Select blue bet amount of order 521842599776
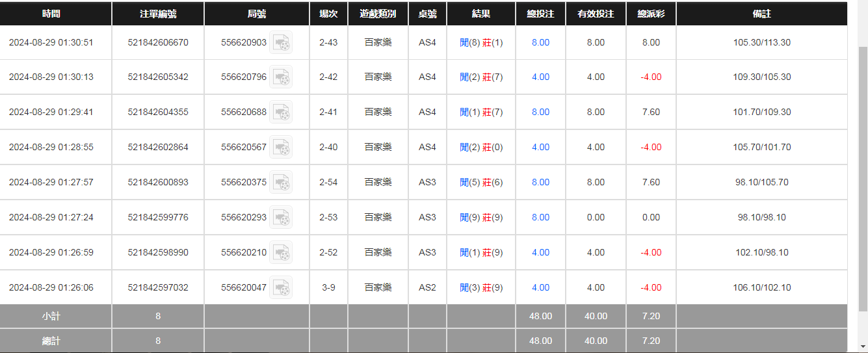This screenshot has height=353, width=868. [540, 217]
